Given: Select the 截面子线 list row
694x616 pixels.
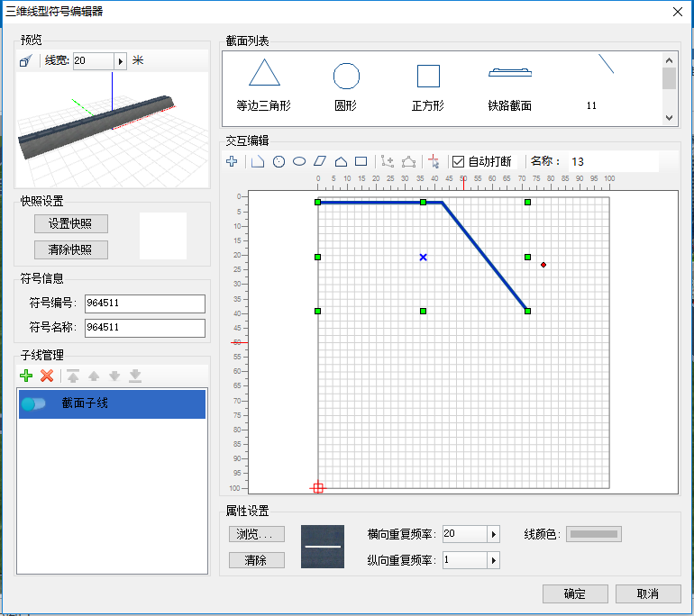Looking at the screenshot, I should point(112,403).
